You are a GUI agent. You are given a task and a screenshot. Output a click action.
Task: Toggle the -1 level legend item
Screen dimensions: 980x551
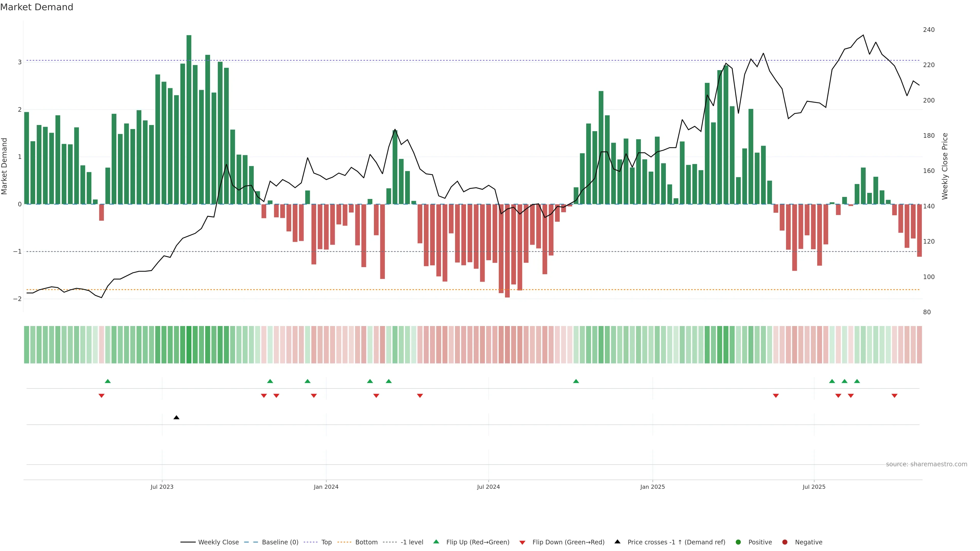pyautogui.click(x=412, y=542)
